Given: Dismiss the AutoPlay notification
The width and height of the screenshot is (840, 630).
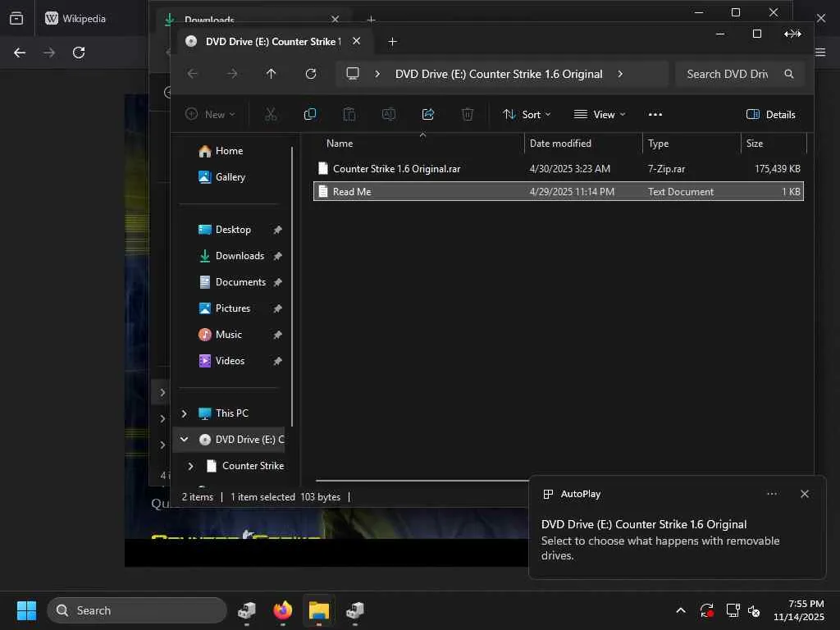Looking at the screenshot, I should (804, 494).
